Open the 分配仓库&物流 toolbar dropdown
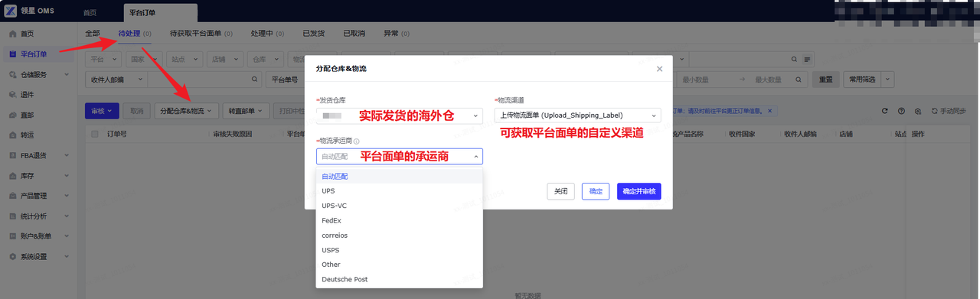Viewport: 980px width, 299px height. 187,111
